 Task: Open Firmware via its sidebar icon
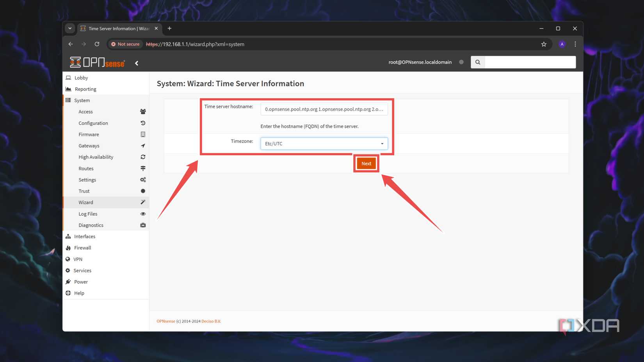(x=143, y=134)
